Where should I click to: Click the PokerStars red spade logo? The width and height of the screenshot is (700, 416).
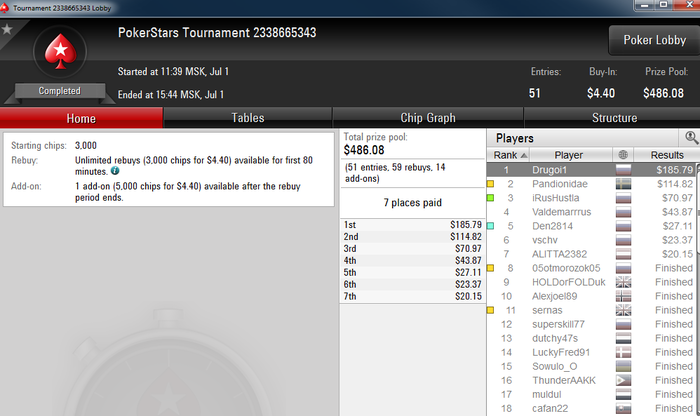pos(60,52)
